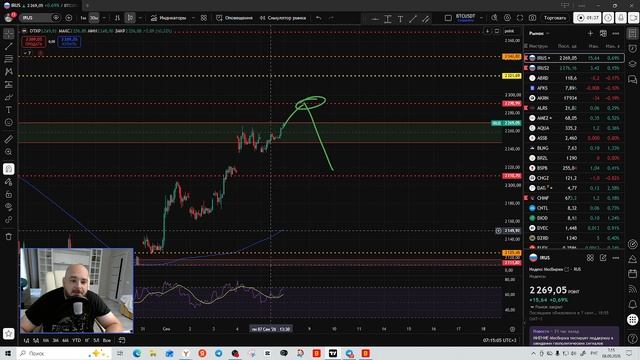The image size is (640, 360).
Task: Toggle fullscreen mode icon
Action: [x=520, y=18]
